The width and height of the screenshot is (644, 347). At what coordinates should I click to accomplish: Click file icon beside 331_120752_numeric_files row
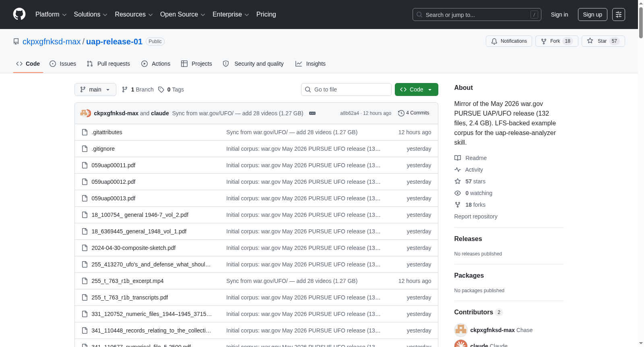[85, 314]
